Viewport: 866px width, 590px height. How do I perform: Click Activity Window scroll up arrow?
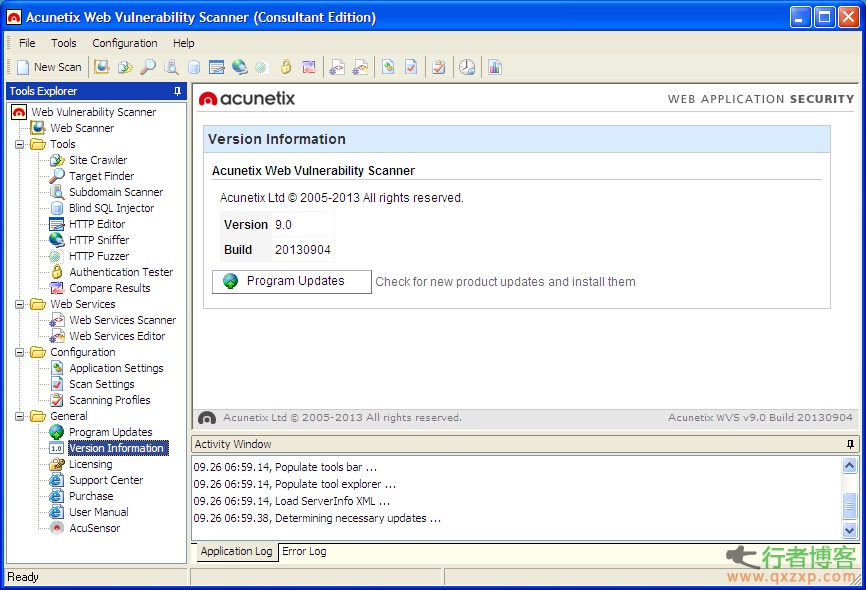(x=849, y=465)
